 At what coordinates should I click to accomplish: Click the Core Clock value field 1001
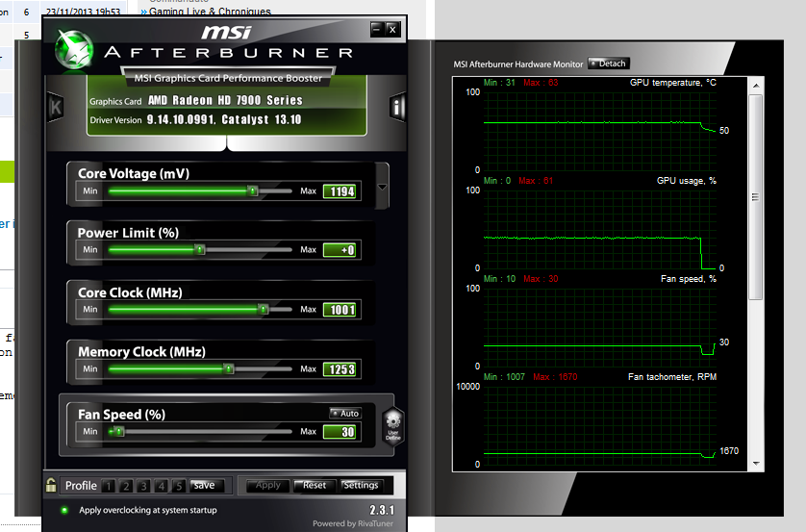point(341,310)
